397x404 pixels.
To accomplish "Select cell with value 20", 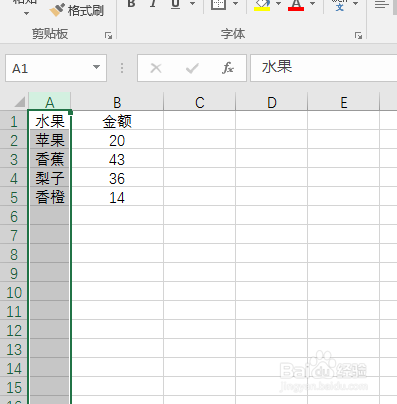I will [117, 140].
